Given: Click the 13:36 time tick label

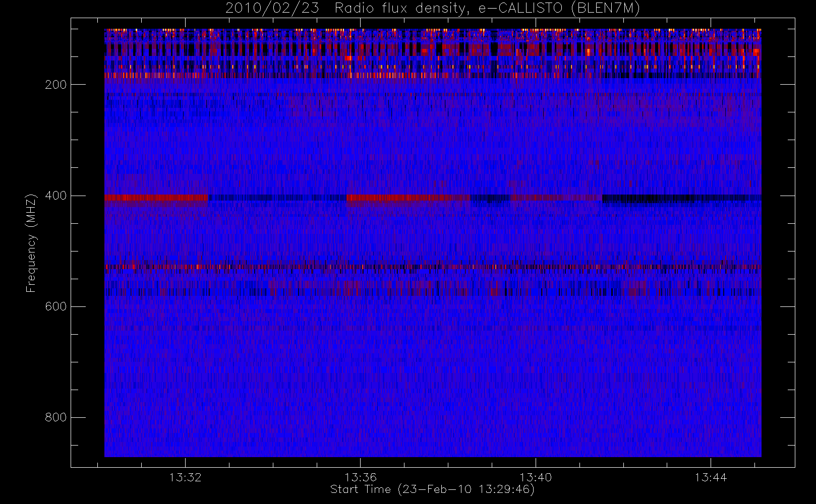Looking at the screenshot, I should coord(360,477).
